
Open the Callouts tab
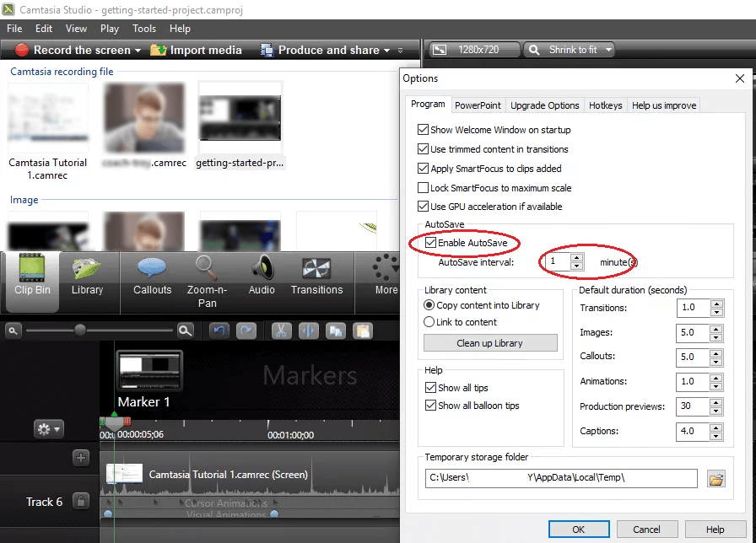[x=153, y=277]
